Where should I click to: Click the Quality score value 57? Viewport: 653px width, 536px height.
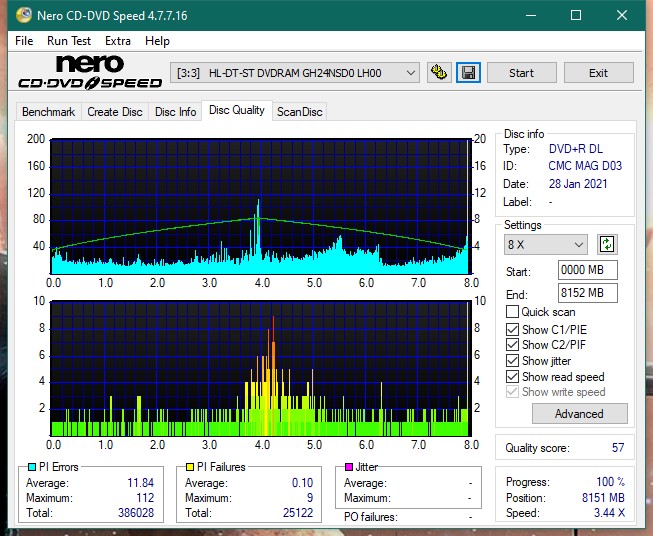tap(618, 448)
